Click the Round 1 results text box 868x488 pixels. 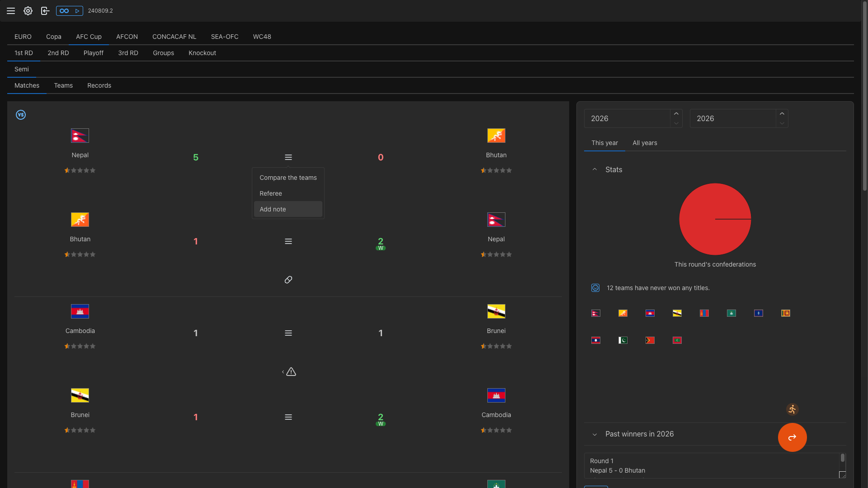(x=715, y=465)
